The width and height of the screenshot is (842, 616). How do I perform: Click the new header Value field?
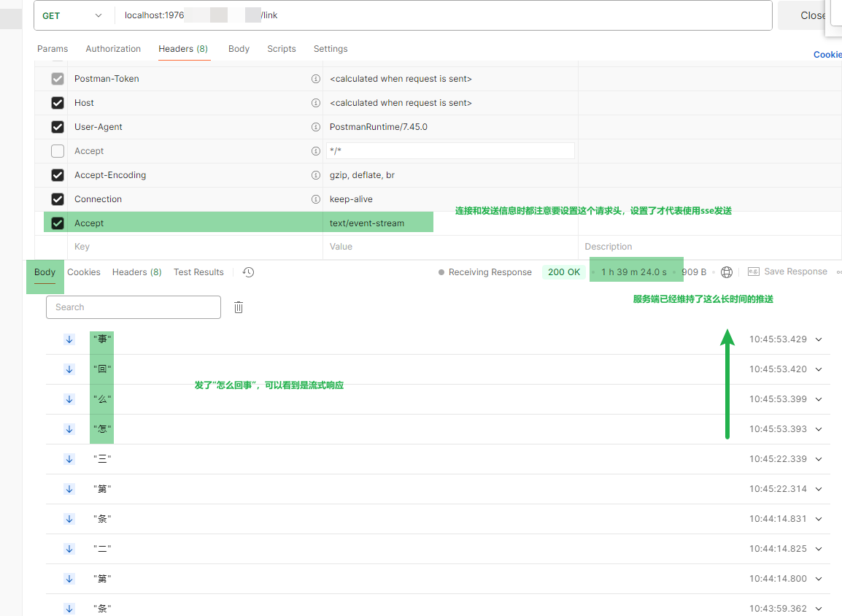(x=450, y=247)
